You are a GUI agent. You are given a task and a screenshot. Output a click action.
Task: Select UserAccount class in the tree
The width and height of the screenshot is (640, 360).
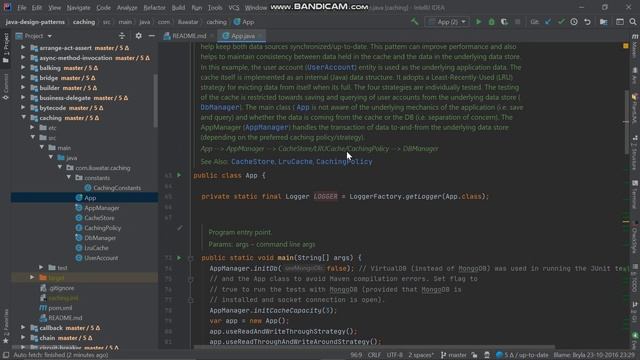[101, 258]
